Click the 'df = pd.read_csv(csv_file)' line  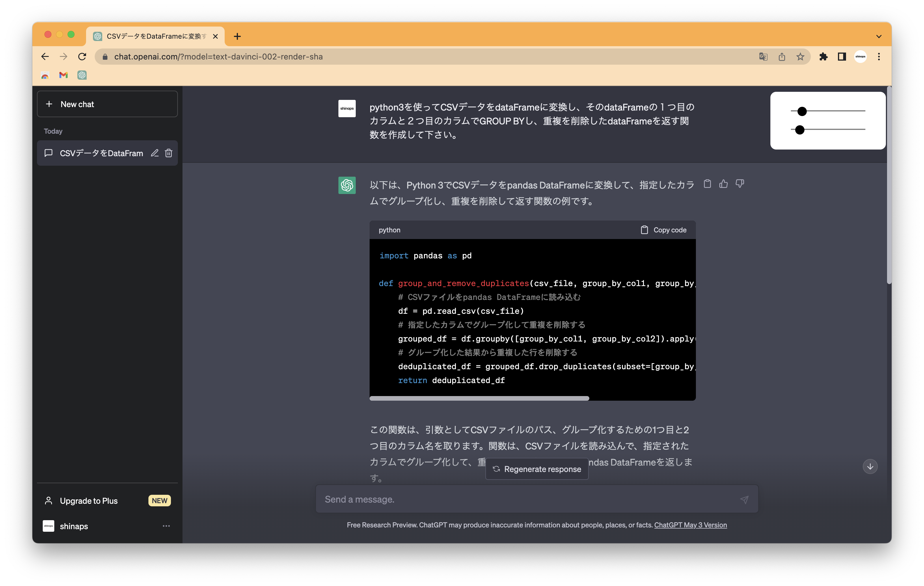[x=461, y=311]
